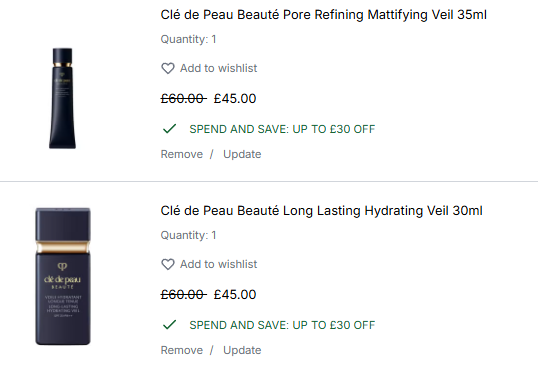Image resolution: width=538 pixels, height=375 pixels.
Task: View the Hydrating Veil bottle thumbnail
Action: pos(63,276)
